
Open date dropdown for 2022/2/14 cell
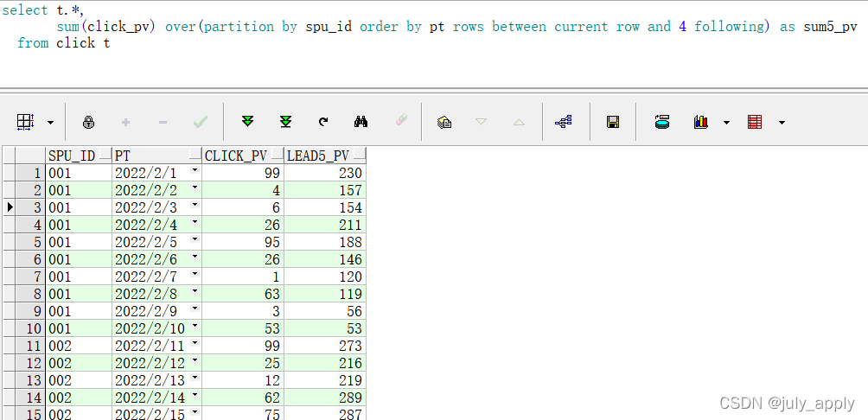[x=195, y=395]
